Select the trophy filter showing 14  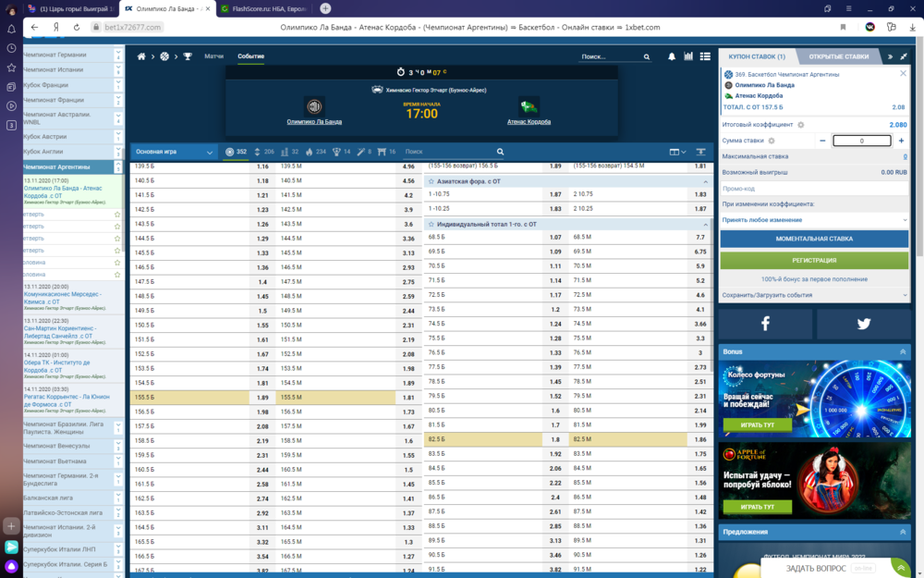coord(341,152)
